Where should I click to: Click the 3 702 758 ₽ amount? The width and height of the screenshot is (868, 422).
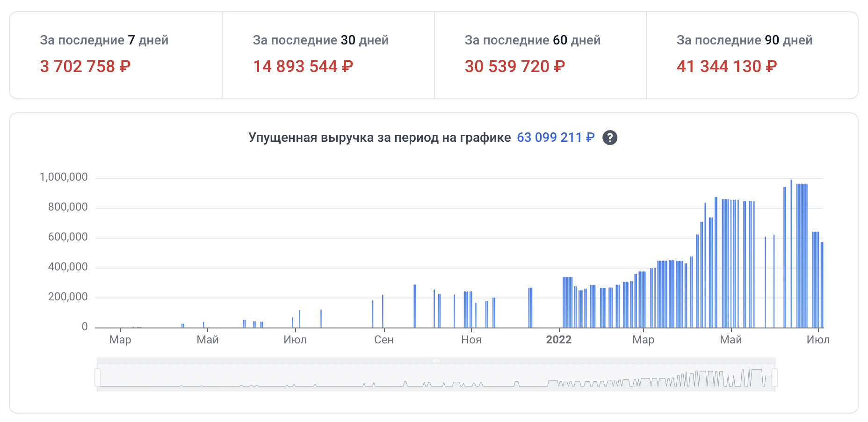coord(85,66)
